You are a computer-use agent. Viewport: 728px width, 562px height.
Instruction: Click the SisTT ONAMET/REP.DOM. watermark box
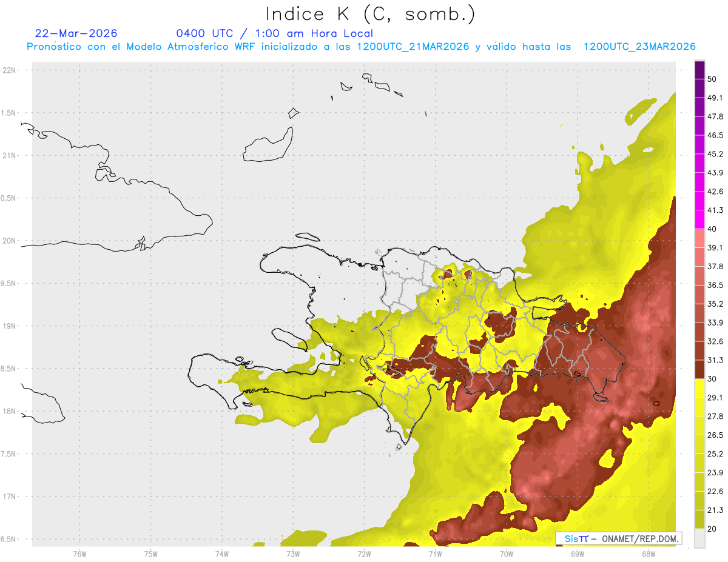tap(618, 538)
